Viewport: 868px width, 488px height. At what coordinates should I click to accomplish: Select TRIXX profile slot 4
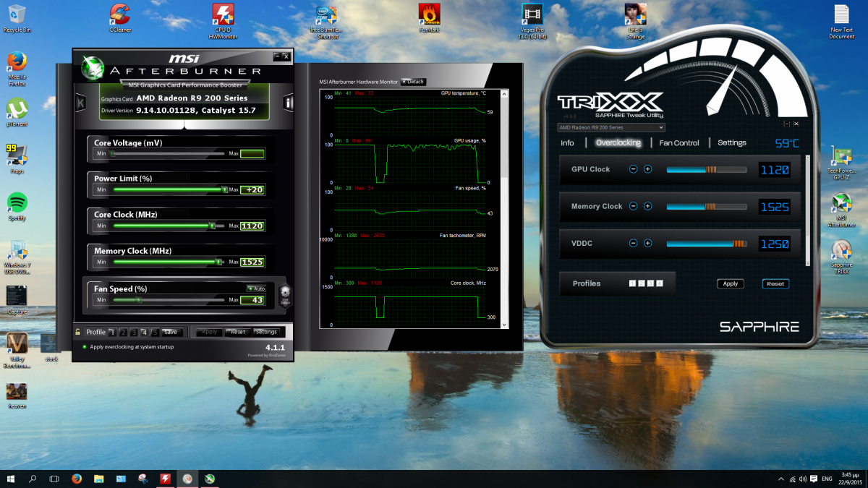[x=660, y=283]
